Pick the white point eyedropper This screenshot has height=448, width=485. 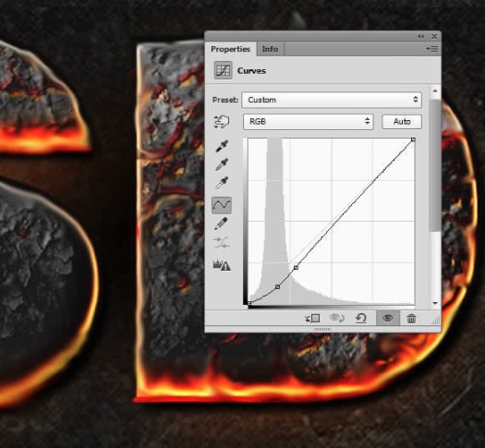222,183
